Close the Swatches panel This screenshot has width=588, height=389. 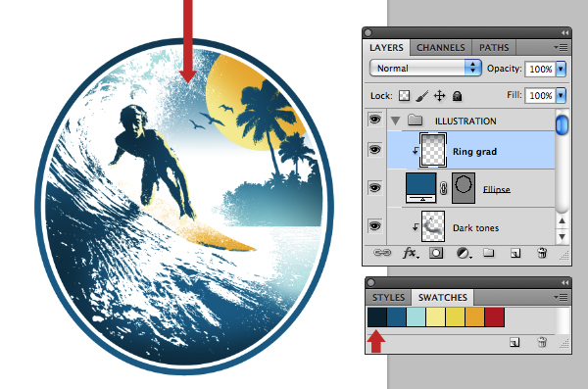370,282
